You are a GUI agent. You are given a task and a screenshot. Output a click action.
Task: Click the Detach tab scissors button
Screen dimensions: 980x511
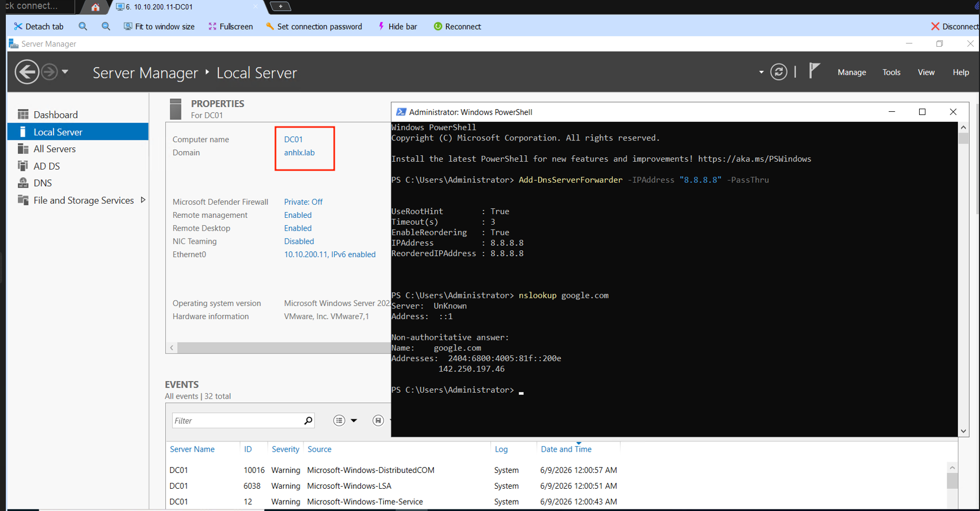(x=39, y=27)
